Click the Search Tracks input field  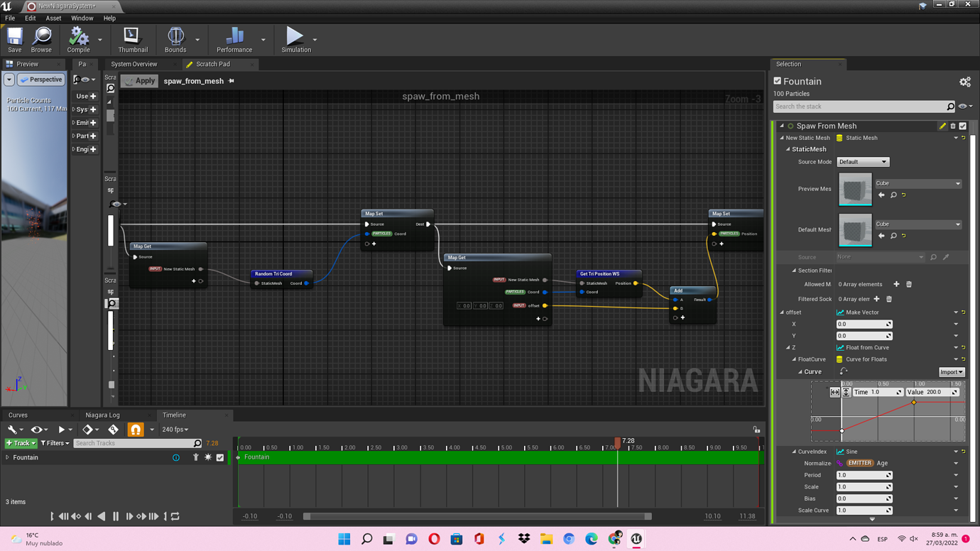click(x=136, y=443)
